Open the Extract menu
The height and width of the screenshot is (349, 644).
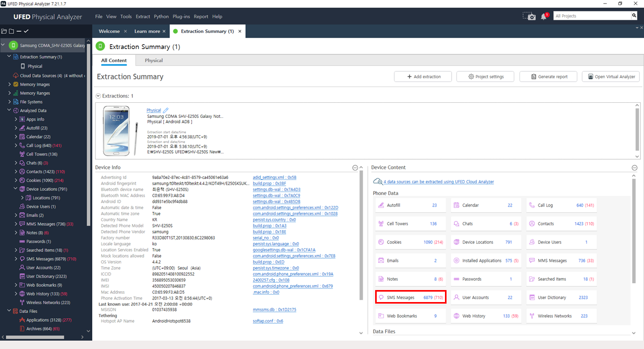[143, 16]
